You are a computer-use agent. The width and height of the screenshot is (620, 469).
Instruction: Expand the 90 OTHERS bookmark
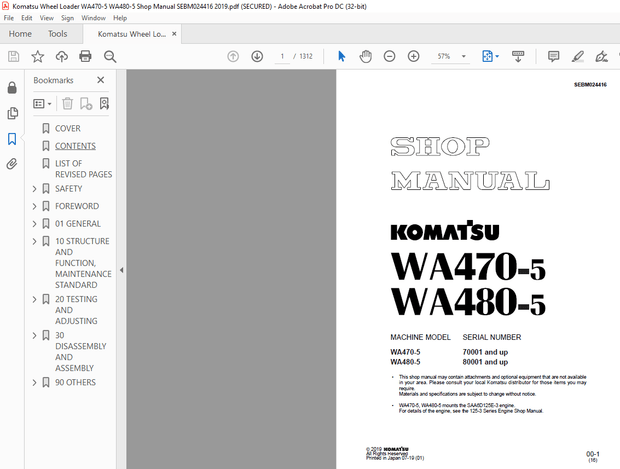[x=34, y=382]
